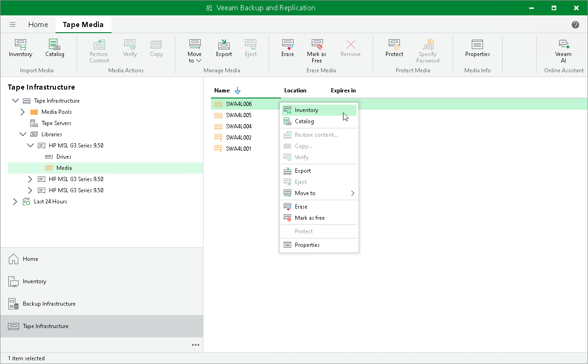Open the Move to ribbon dropdown

tap(195, 51)
